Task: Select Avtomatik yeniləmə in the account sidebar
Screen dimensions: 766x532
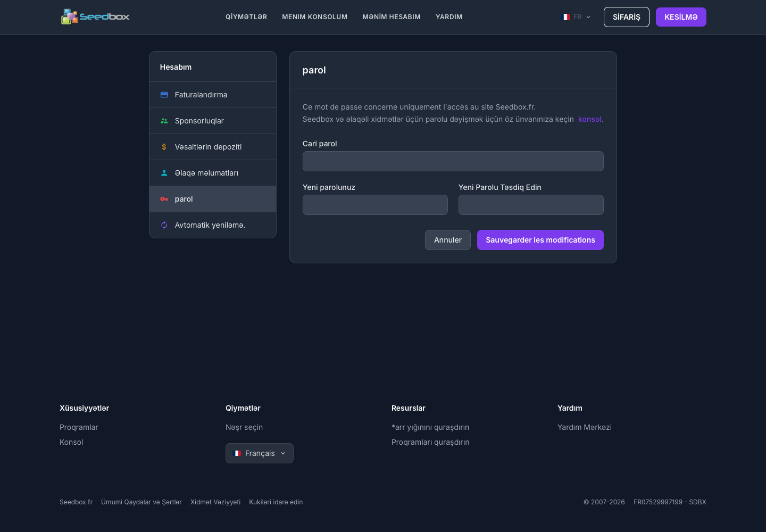Action: coord(213,225)
